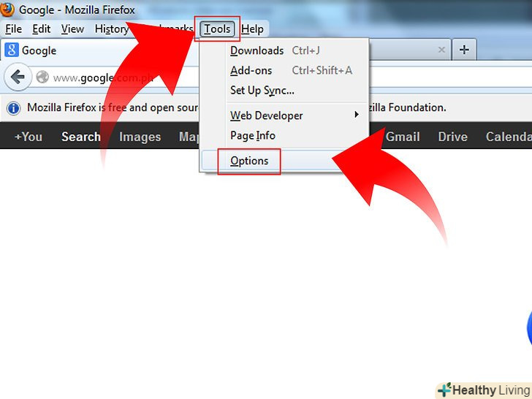Switch to the Google tab
This screenshot has width=532, height=399.
[x=100, y=50]
